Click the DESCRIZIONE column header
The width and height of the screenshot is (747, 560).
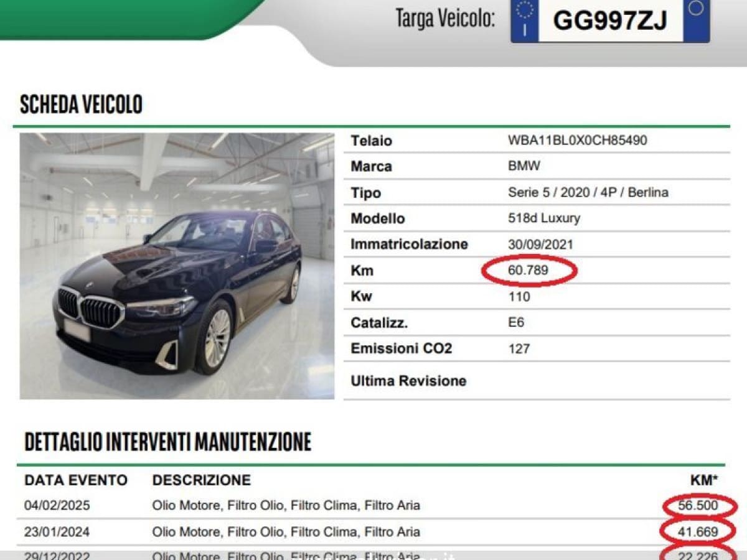click(202, 480)
